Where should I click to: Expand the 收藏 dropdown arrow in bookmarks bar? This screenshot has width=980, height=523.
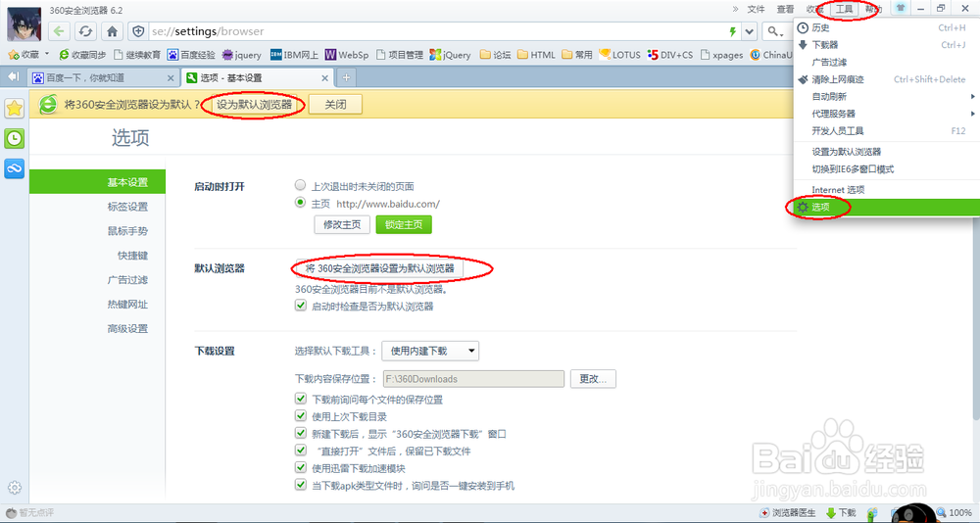point(46,54)
